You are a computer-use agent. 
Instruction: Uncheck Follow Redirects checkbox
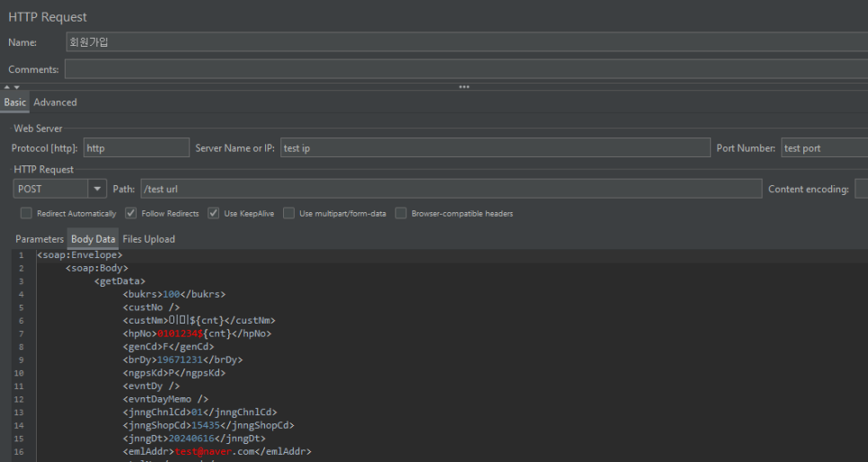click(130, 213)
